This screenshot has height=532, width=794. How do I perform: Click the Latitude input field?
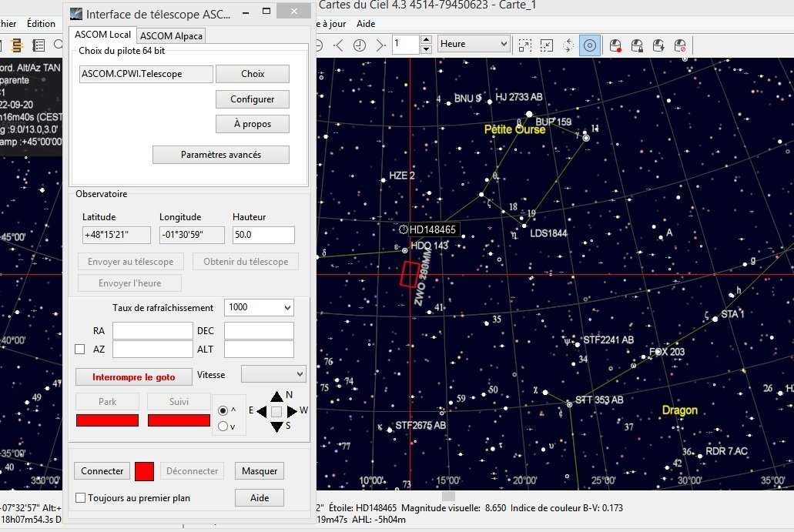click(x=116, y=235)
